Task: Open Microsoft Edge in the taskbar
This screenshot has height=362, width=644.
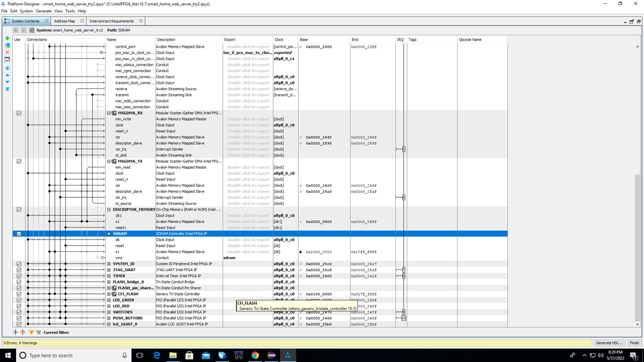Action: [x=157, y=356]
